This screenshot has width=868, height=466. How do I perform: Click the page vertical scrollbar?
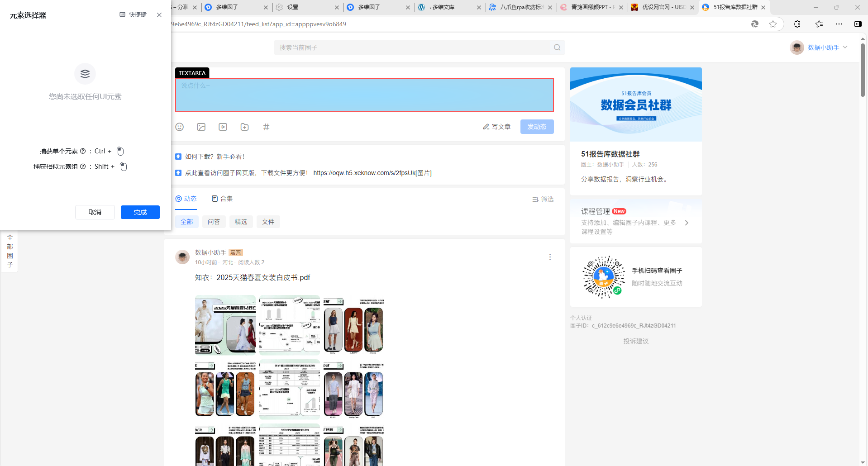pos(863,70)
